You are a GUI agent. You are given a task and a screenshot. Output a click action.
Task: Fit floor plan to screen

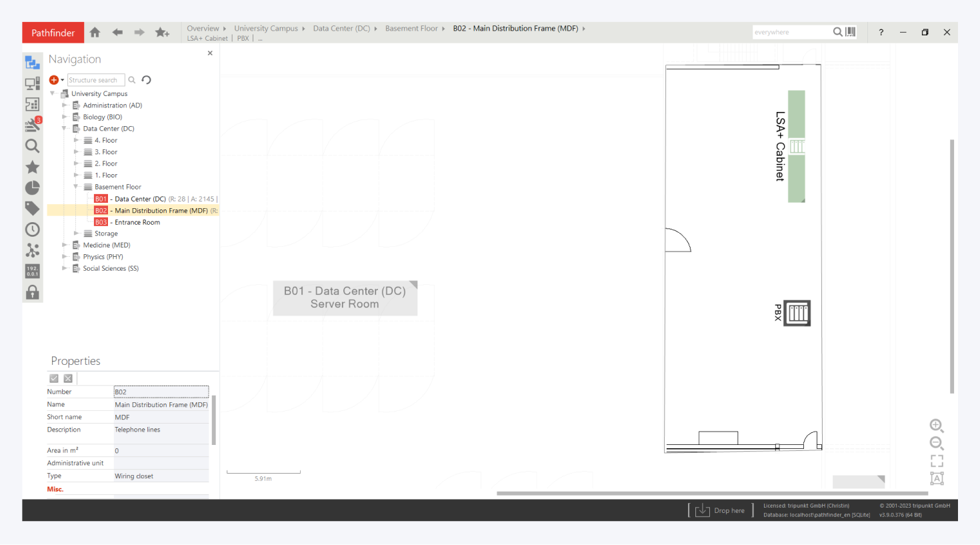(x=937, y=461)
